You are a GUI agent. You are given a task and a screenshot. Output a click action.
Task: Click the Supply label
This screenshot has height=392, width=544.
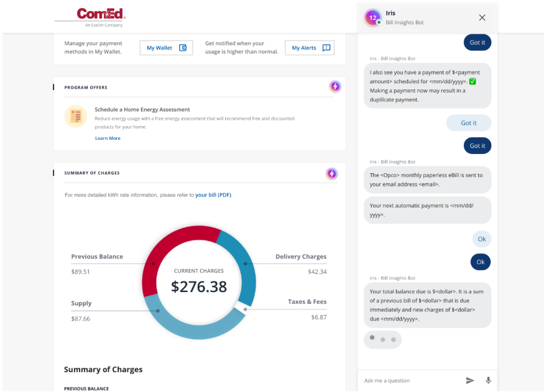pyautogui.click(x=81, y=303)
